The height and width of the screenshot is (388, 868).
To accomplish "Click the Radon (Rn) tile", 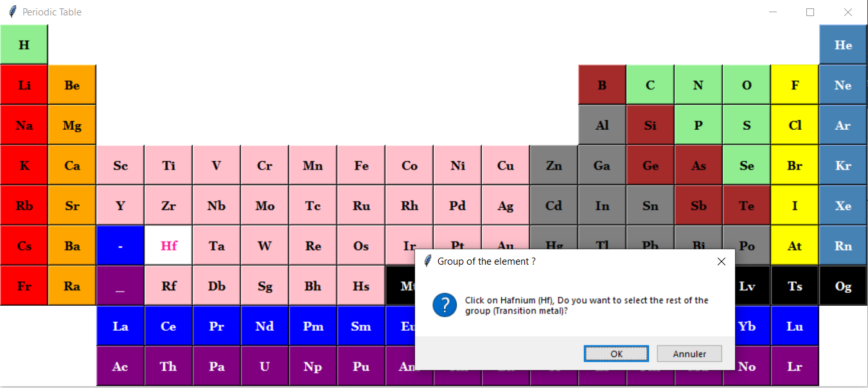I will coord(843,246).
